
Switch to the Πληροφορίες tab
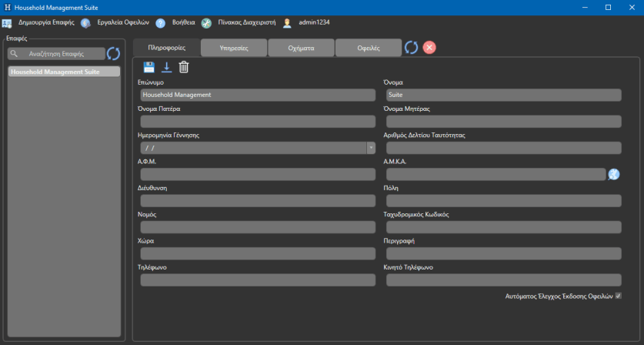click(167, 48)
